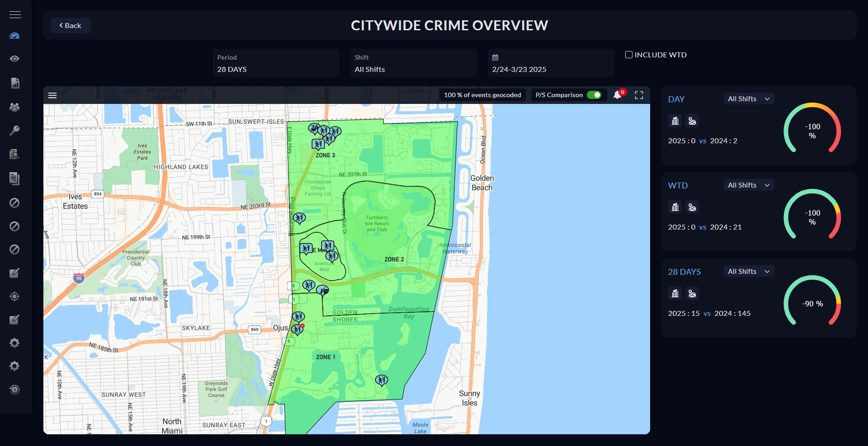Open the map hamburger menu

tap(52, 95)
